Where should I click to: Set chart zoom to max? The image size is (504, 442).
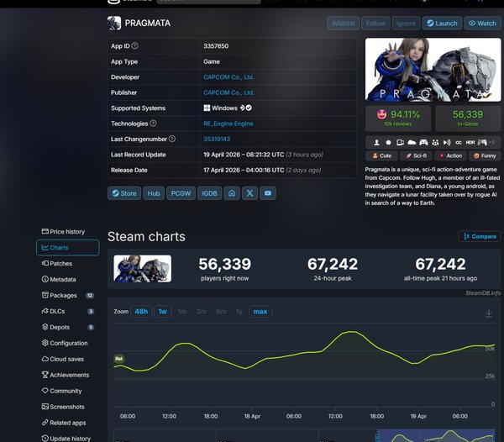point(260,312)
